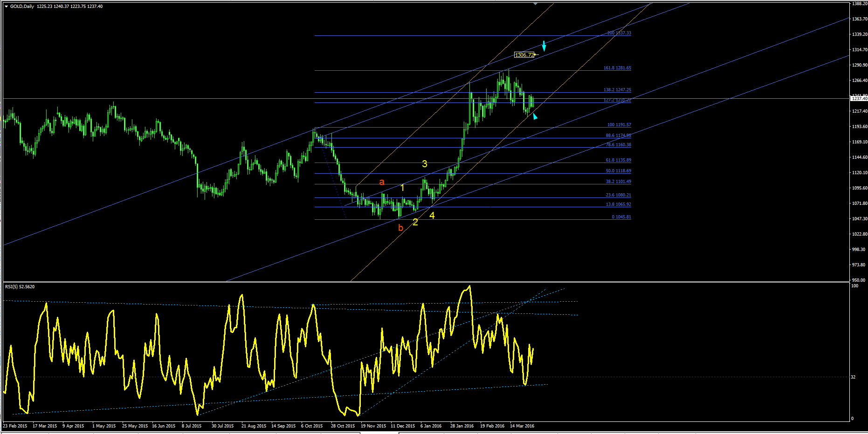Click the 1095.60 price axis value
The width and height of the screenshot is (868, 434).
pos(860,188)
